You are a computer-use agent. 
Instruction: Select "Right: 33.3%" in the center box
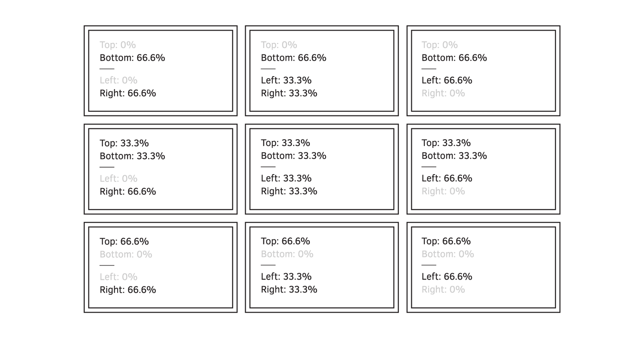289,191
